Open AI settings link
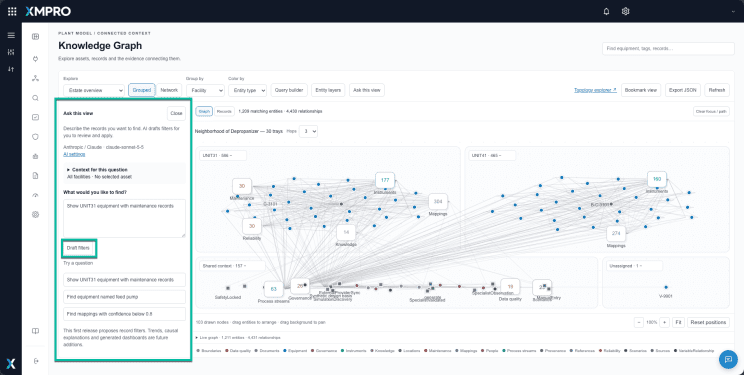 tap(74, 154)
